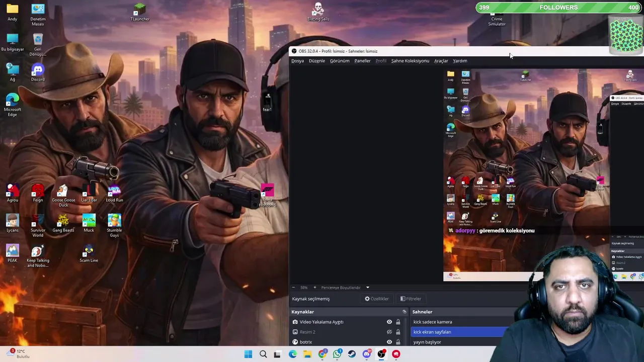This screenshot has height=362, width=644.
Task: Open the Survivor World shortcut
Action: [x=38, y=226]
